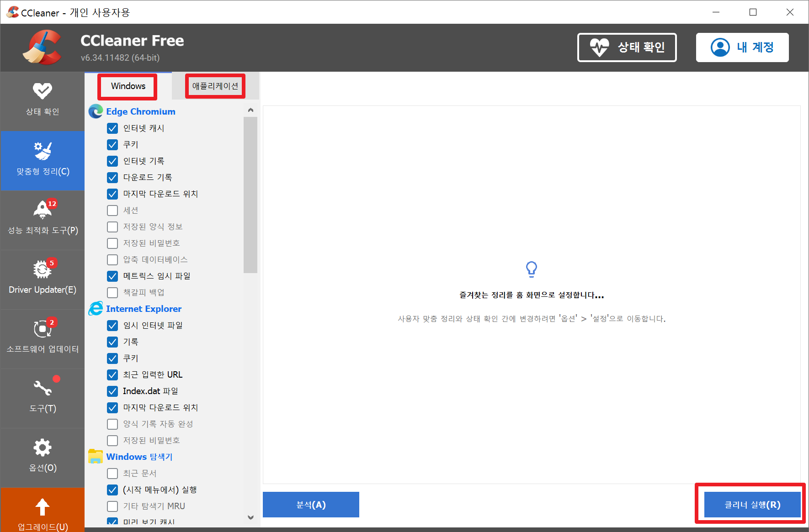Enable the 세션 checkbox under Edge Chromium
The height and width of the screenshot is (532, 809).
coord(112,210)
